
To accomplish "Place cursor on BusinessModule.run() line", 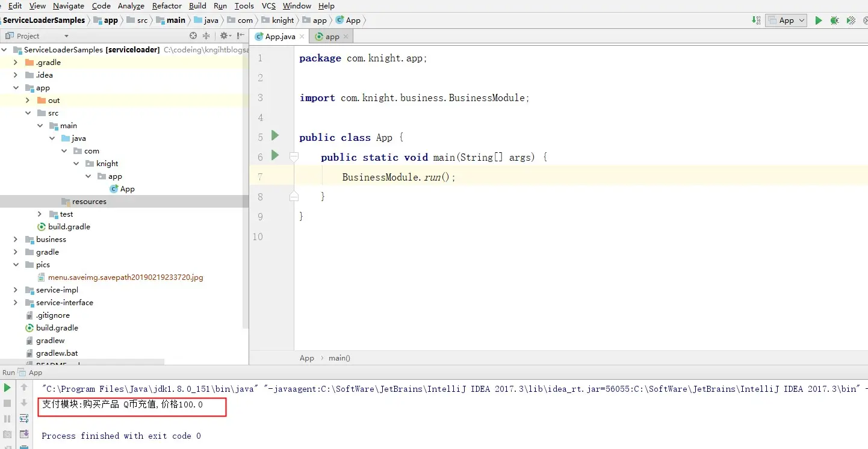I will 399,177.
